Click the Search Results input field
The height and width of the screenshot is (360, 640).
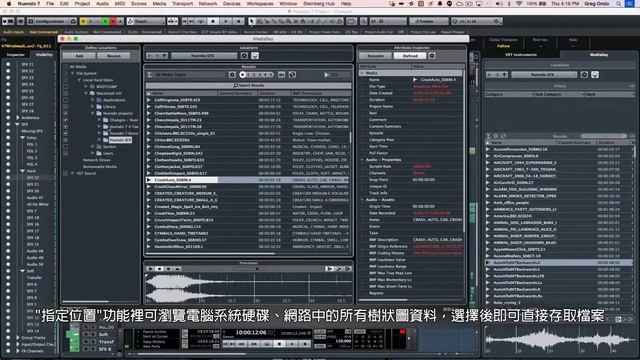248,85
